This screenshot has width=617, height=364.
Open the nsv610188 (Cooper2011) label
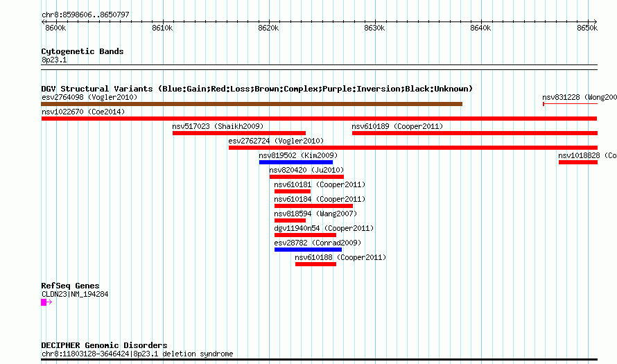point(340,257)
